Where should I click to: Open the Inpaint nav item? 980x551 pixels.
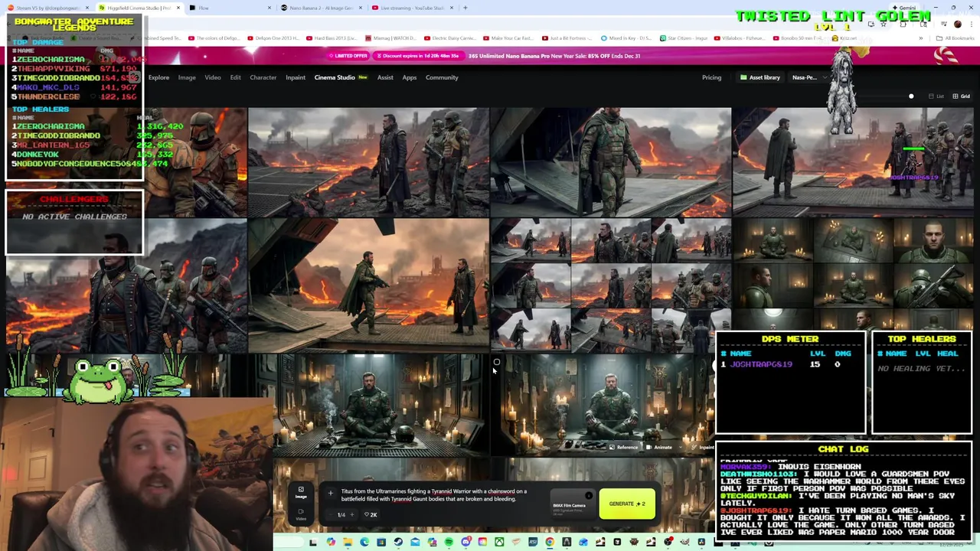pyautogui.click(x=296, y=77)
